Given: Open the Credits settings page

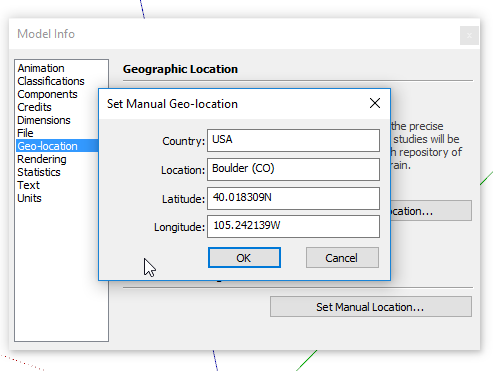Looking at the screenshot, I should [x=34, y=107].
